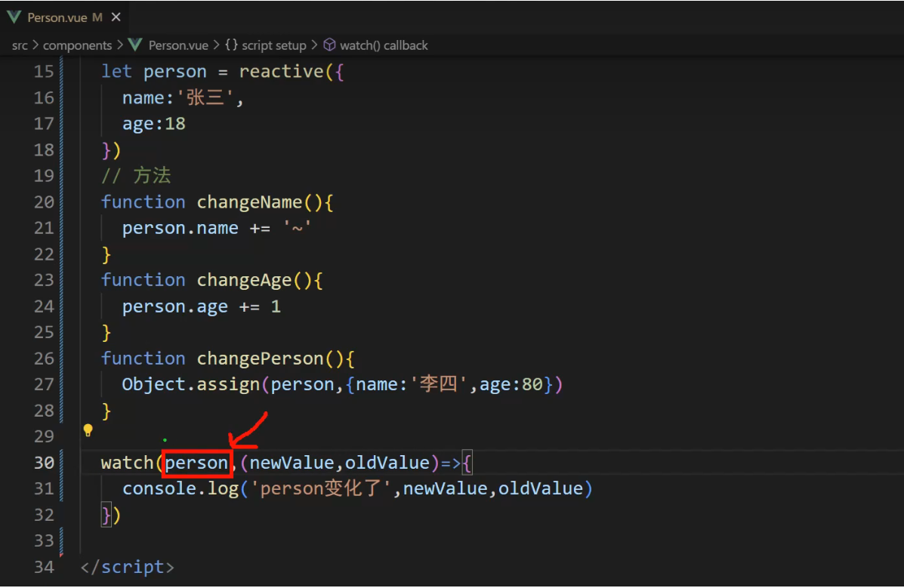The height and width of the screenshot is (588, 904).
Task: Click the let keyword on line 15
Action: [x=116, y=72]
